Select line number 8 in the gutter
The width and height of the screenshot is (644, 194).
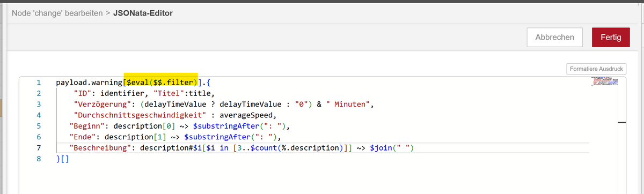[39, 159]
